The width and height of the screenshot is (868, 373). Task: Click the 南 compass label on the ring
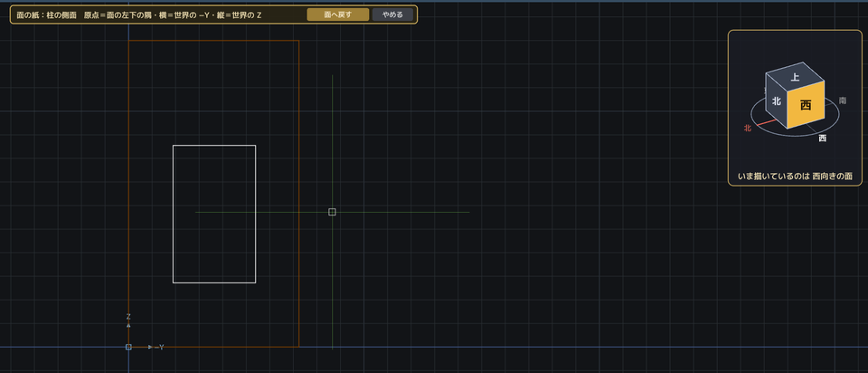[842, 100]
